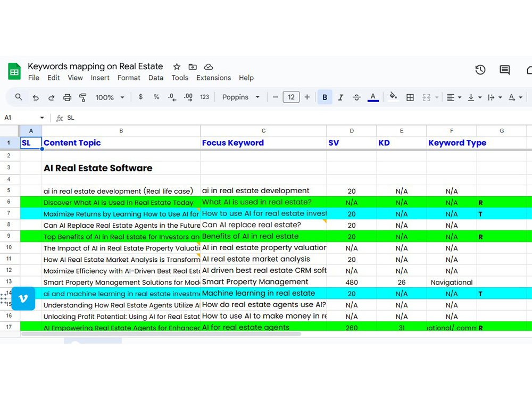Increase decimal places
532x399 pixels.
pyautogui.click(x=188, y=97)
